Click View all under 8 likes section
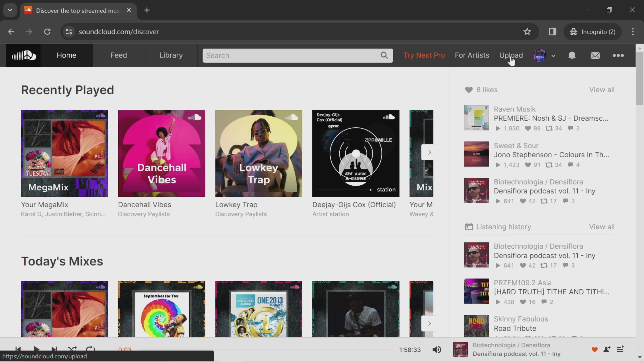 pos(602,90)
